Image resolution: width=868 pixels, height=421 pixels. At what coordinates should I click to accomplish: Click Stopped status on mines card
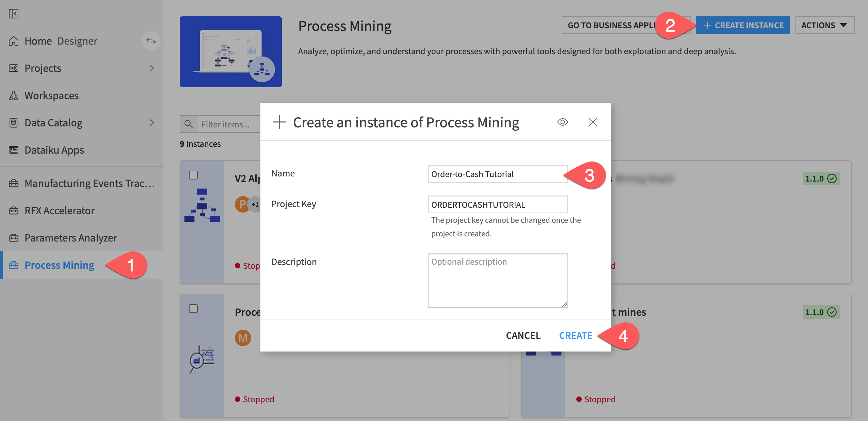coord(596,399)
